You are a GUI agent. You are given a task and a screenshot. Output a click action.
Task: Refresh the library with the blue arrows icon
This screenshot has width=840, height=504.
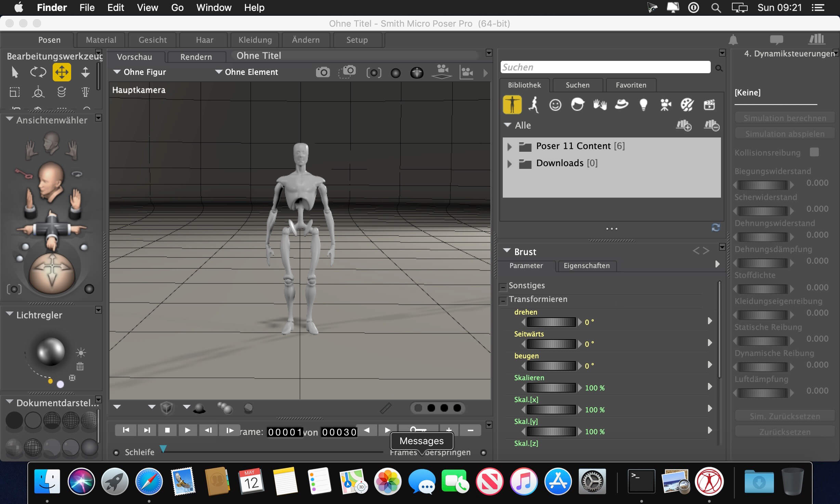pos(716,228)
